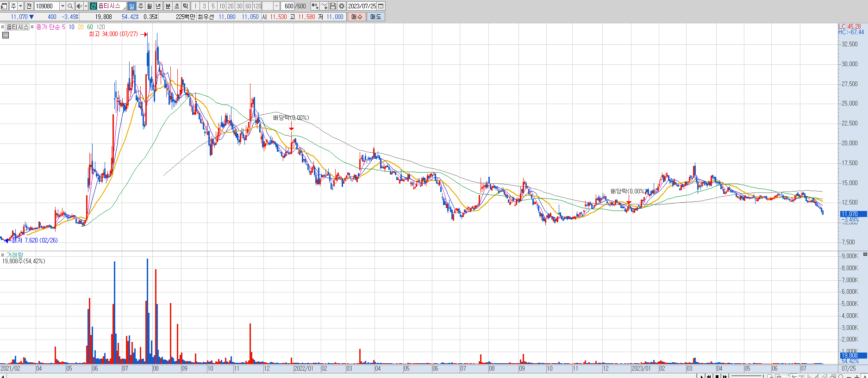Toggle the top-left panel layout icon
The width and height of the screenshot is (868, 378).
pyautogui.click(x=4, y=6)
